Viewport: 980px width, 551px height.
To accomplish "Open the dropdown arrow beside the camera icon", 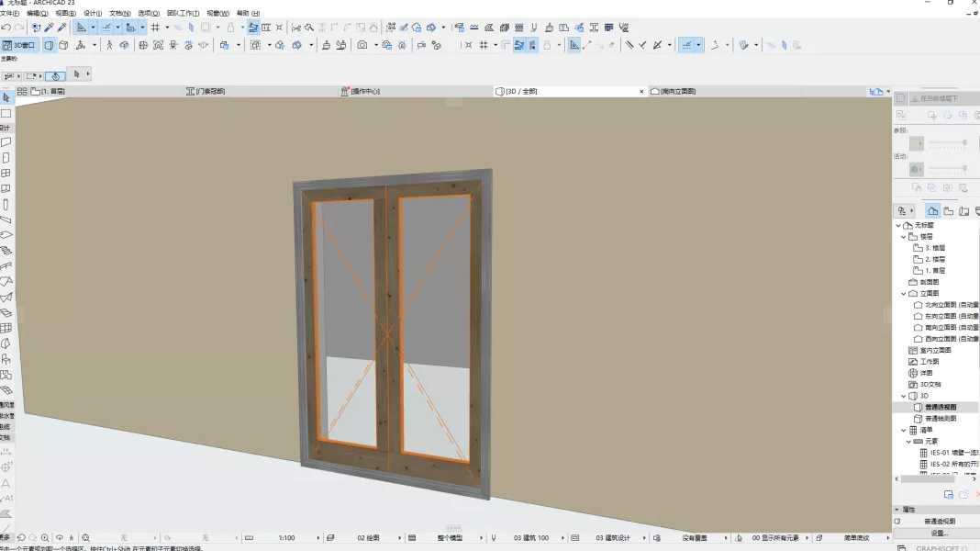I will pos(375,45).
